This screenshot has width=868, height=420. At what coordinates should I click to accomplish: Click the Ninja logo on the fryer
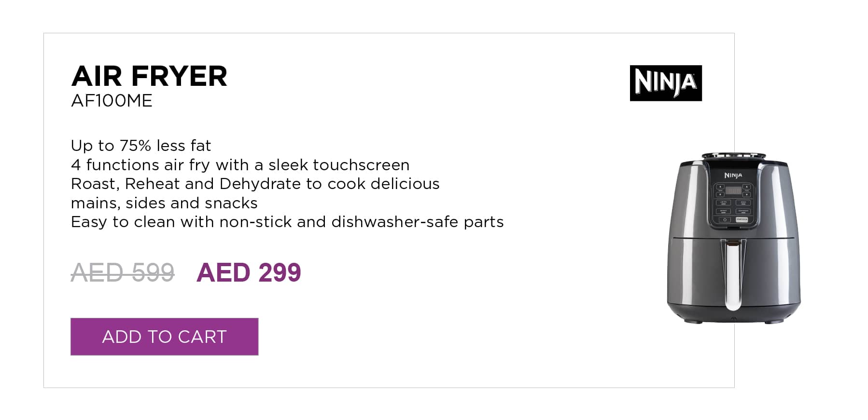click(733, 176)
